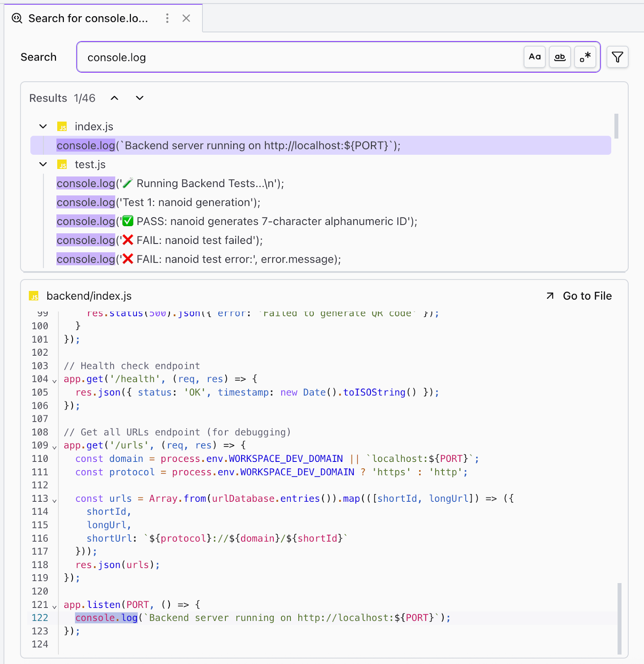Open the search tab's three-dot menu
The width and height of the screenshot is (644, 664).
pyautogui.click(x=167, y=18)
